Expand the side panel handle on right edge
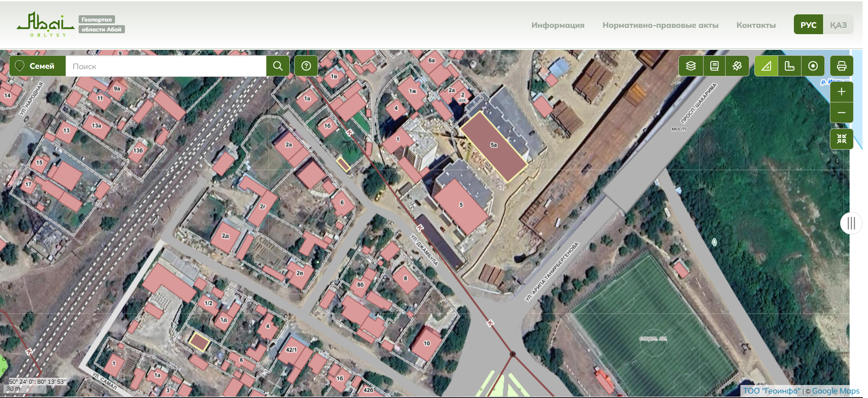The width and height of the screenshot is (868, 398). click(850, 223)
